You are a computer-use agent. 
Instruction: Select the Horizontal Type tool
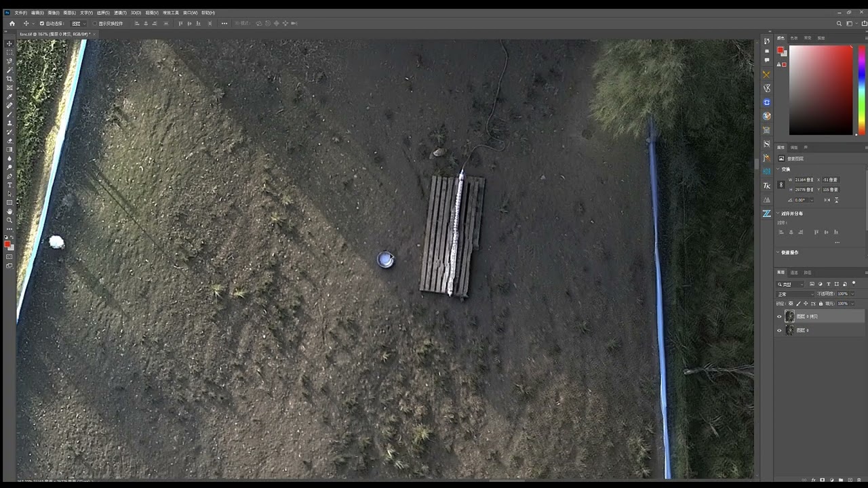coord(9,185)
